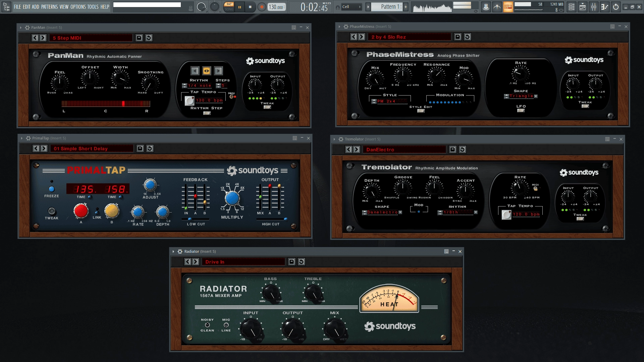Viewport: 644px width, 362px height.
Task: Toggle the PrimalTap Tweak button
Action: 52,211
